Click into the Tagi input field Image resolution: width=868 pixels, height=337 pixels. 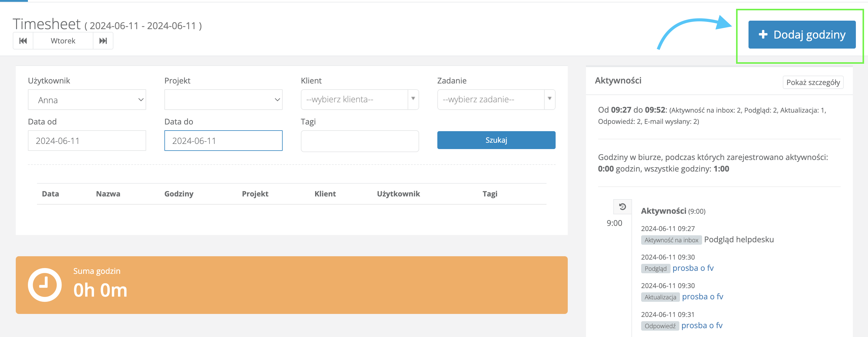coord(360,141)
